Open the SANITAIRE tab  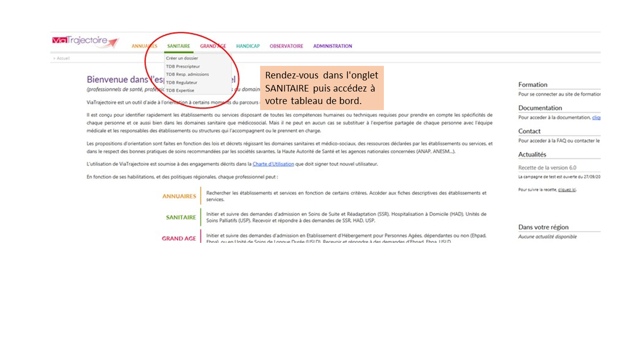tap(179, 46)
